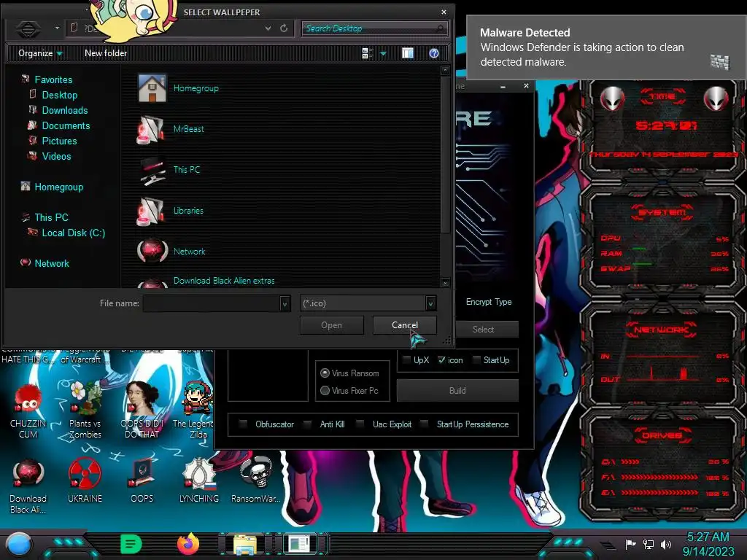The image size is (747, 560).
Task: Select Desktop under Favorites
Action: click(60, 96)
